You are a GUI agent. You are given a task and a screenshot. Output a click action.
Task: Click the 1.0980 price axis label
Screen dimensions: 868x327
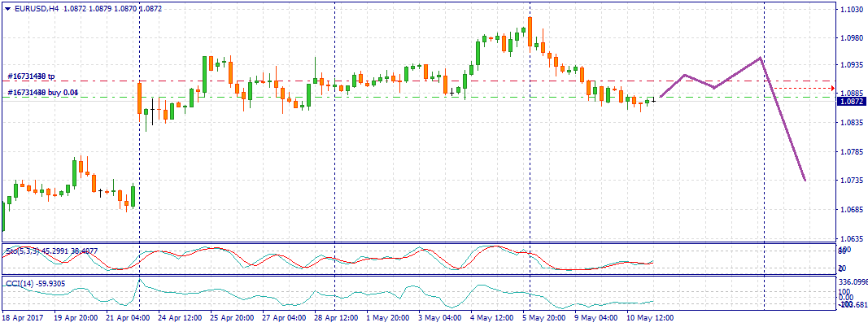click(x=851, y=37)
